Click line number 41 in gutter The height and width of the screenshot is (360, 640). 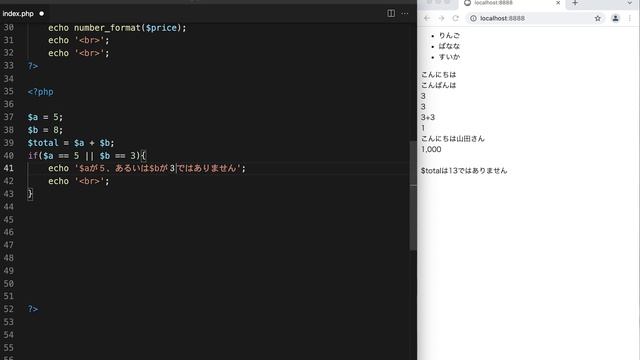9,168
